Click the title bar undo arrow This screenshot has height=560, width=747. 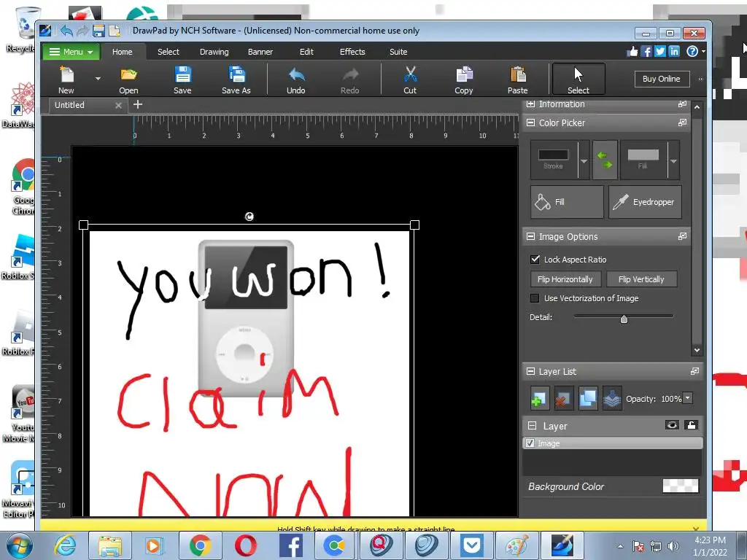point(66,31)
